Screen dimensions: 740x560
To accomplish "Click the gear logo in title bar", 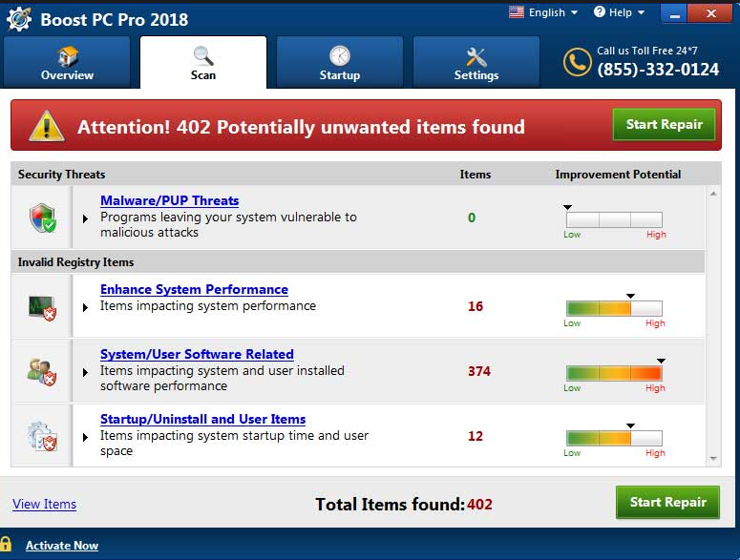I will click(19, 18).
